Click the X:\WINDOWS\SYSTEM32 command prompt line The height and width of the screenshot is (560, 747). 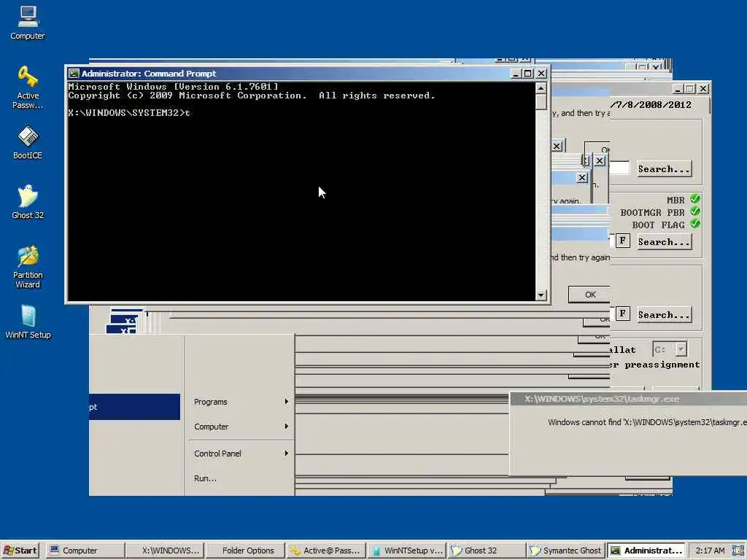point(129,113)
